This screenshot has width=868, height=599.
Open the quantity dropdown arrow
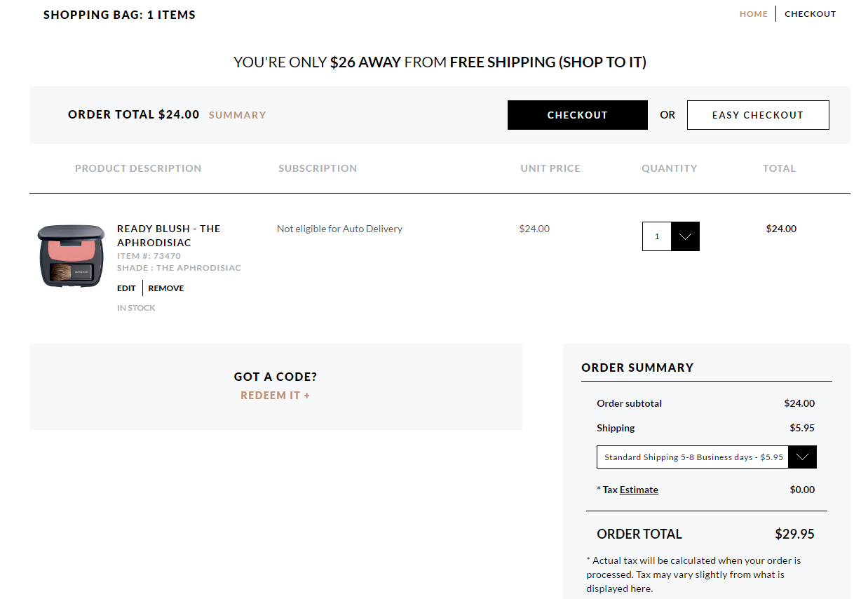(x=685, y=236)
